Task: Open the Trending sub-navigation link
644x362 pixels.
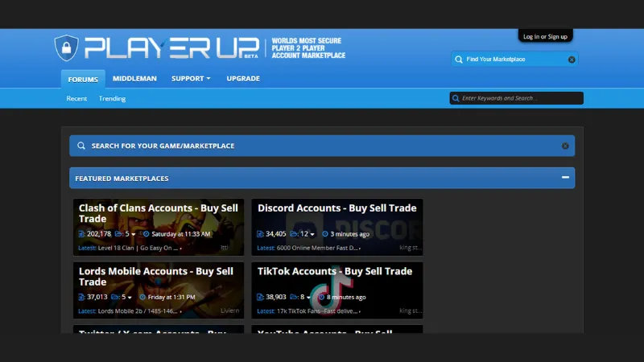Action: (x=112, y=98)
